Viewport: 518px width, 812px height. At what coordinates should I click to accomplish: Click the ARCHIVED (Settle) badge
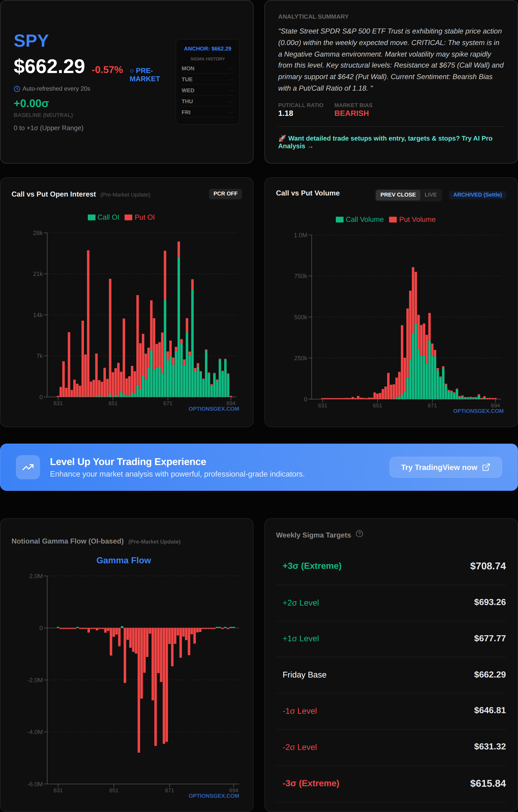(477, 195)
